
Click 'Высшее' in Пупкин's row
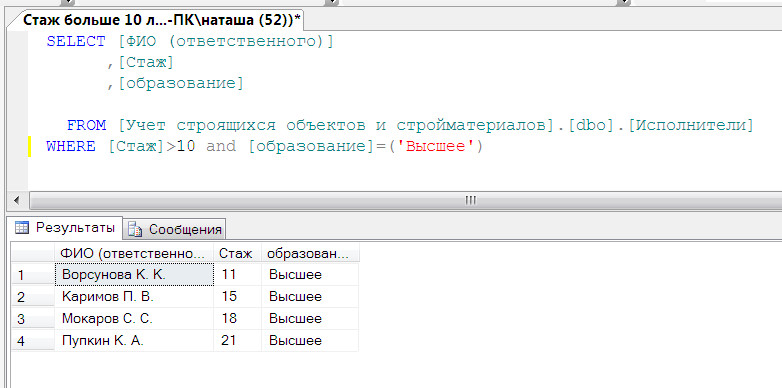tap(310, 340)
